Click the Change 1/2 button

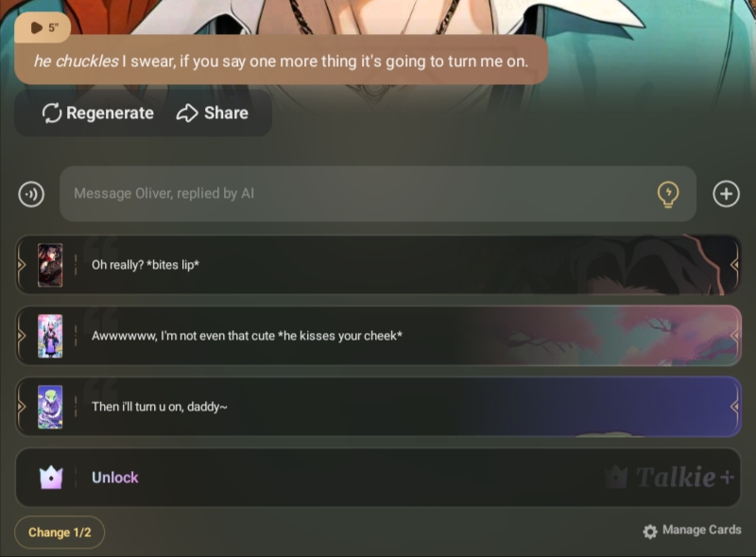coord(60,532)
